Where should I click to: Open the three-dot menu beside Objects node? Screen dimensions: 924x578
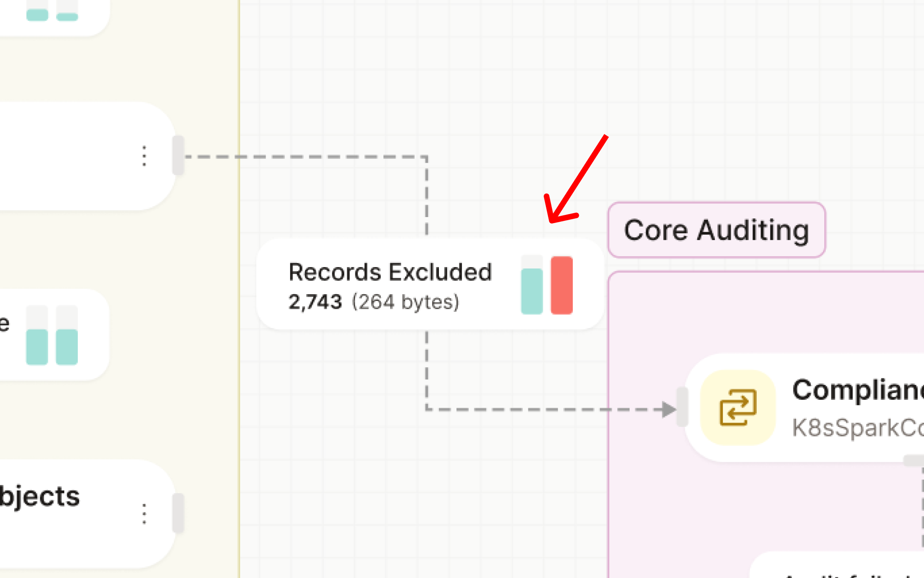click(144, 514)
